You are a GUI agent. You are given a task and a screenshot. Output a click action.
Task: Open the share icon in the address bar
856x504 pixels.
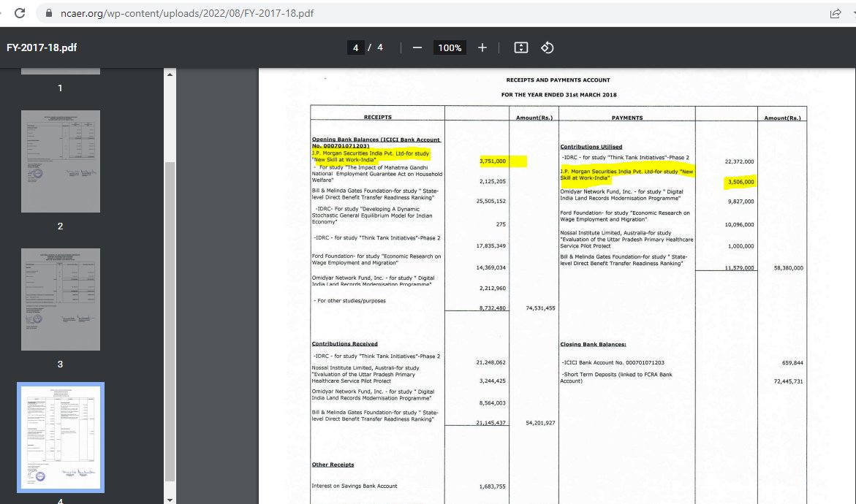(836, 14)
